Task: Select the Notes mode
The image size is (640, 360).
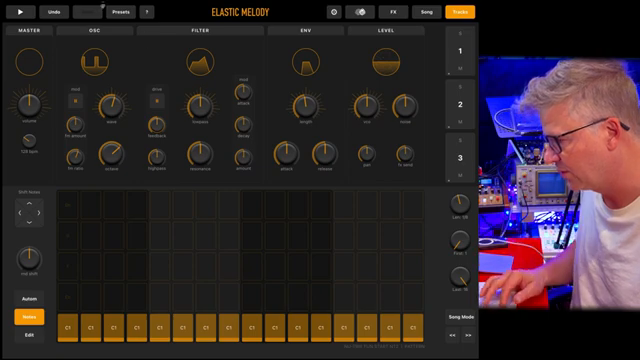Action: click(x=29, y=317)
